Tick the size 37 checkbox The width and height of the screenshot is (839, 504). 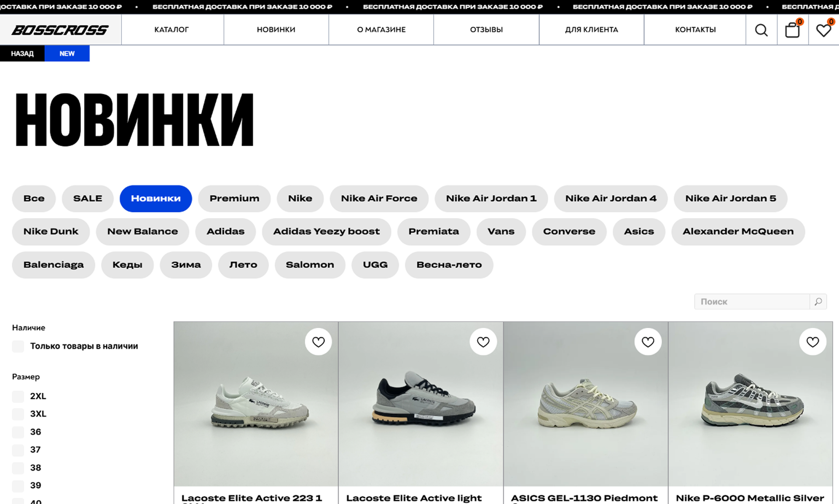point(18,450)
